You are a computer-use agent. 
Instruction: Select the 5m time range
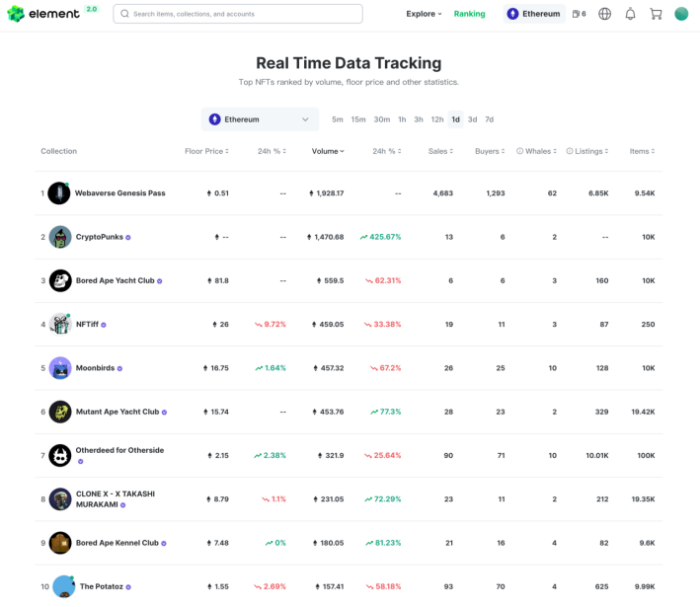click(337, 119)
